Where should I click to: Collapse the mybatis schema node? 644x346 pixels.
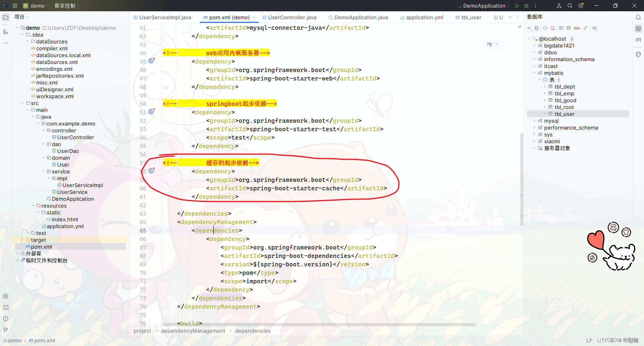[535, 73]
